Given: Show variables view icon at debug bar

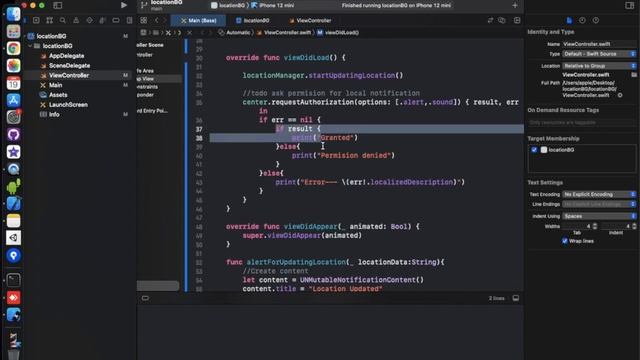Looking at the screenshot, I should point(145,298).
